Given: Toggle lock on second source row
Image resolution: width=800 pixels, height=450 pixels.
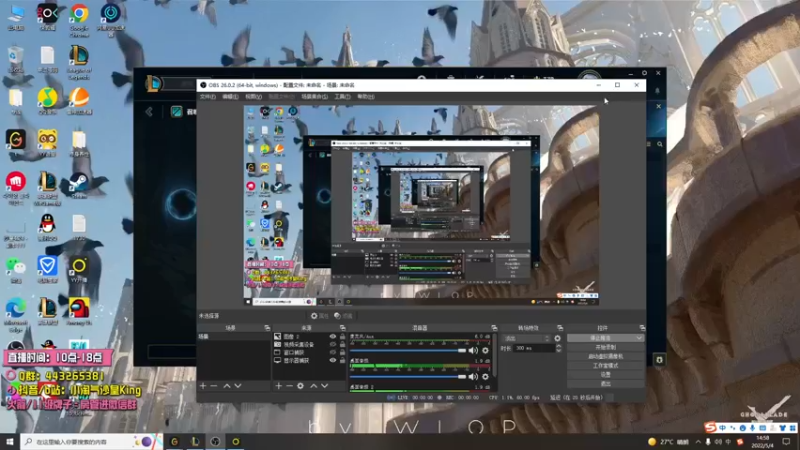Looking at the screenshot, I should pos(342,344).
